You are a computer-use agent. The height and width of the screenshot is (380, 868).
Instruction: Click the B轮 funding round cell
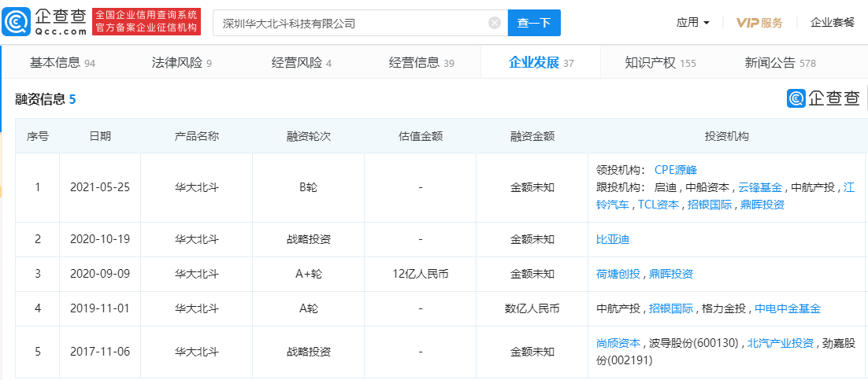[308, 187]
